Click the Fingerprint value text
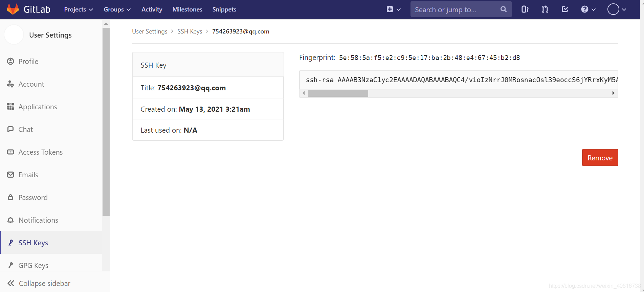Screen dimensions: 644x292 coord(429,58)
